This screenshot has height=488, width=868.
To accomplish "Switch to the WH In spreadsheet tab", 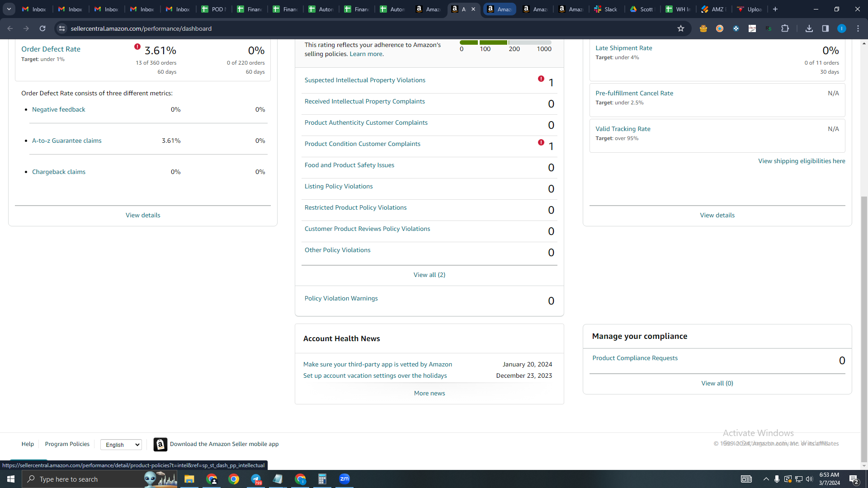I will coord(678,9).
